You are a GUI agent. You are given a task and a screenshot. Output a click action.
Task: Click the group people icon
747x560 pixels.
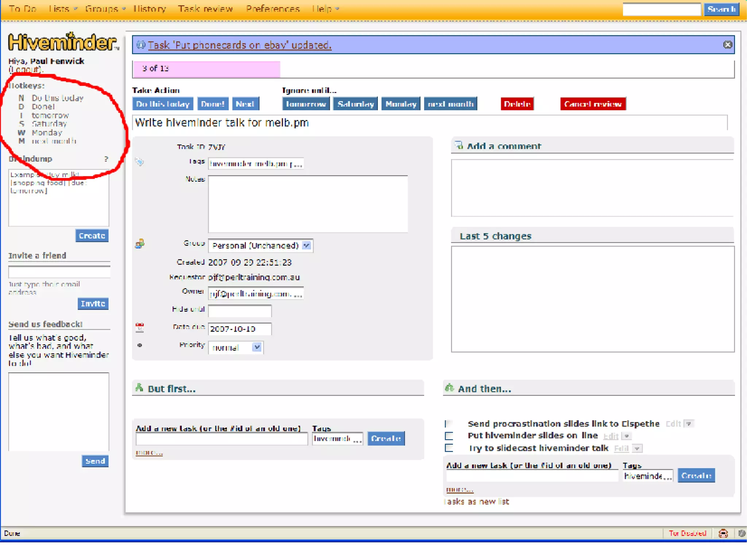[139, 244]
